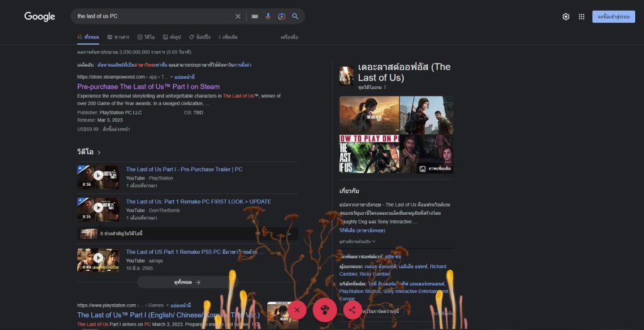
Task: Switch to the Images (ค้นรูป) tab
Action: click(172, 37)
